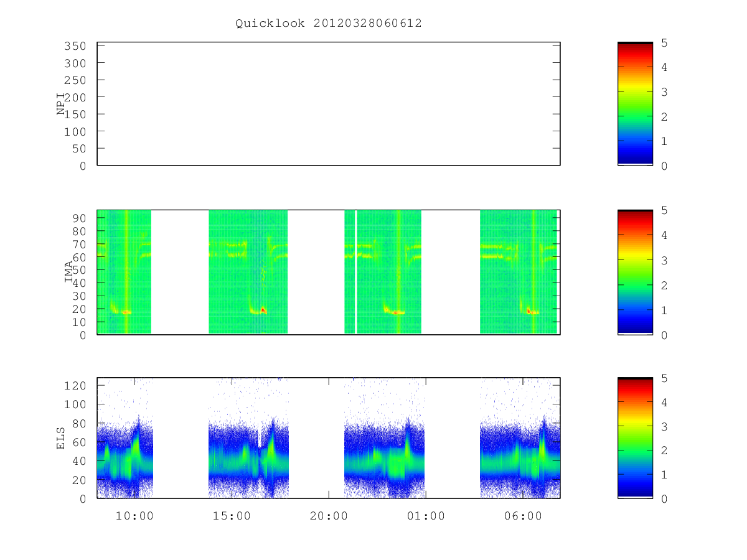Click the 250 tick on NPI axis
The width and height of the screenshot is (747, 560).
75,80
